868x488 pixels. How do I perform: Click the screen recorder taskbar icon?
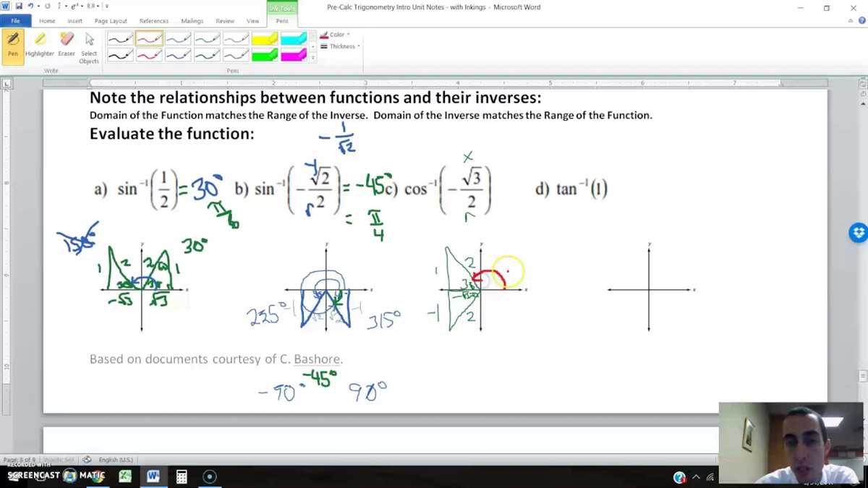(209, 476)
